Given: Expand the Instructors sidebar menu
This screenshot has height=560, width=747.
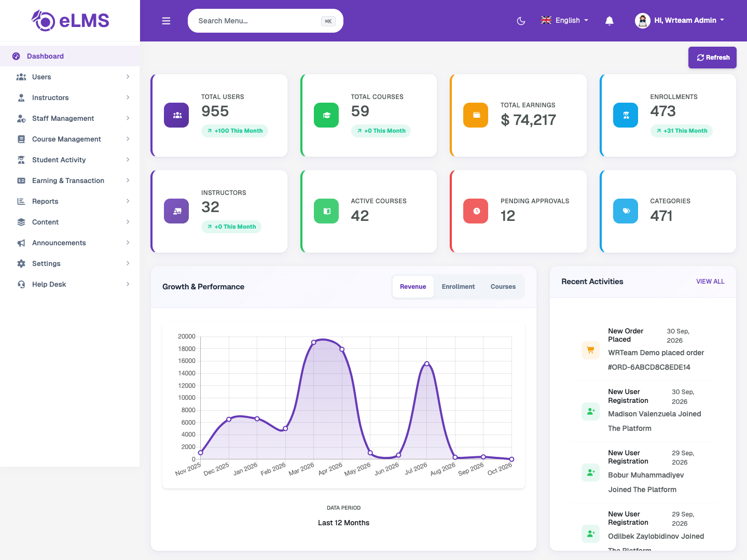Looking at the screenshot, I should 70,97.
